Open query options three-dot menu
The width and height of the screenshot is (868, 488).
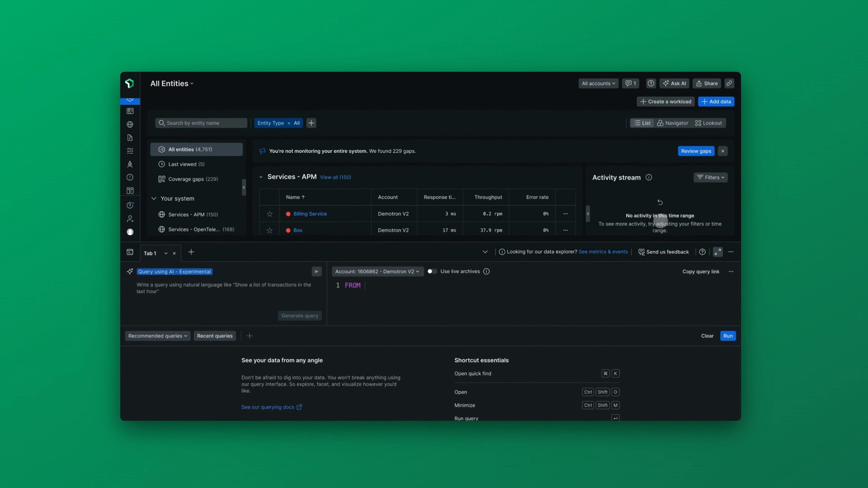click(x=731, y=272)
